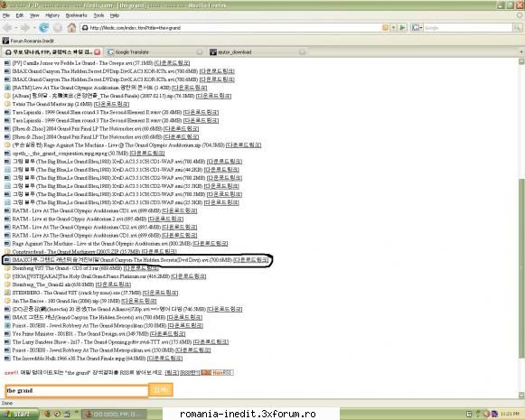
Task: Click download link for opeth the_grand_conjuration
Action: (147, 154)
